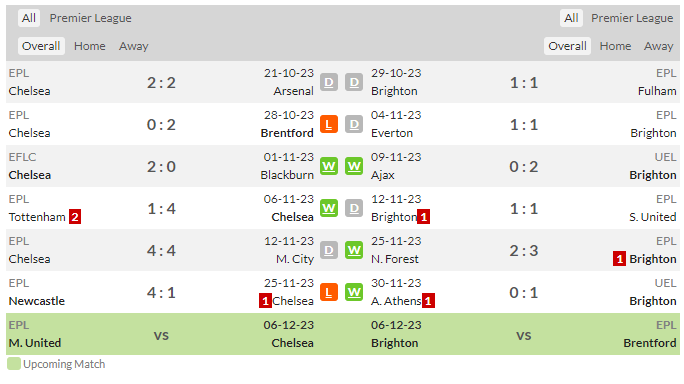Click the grey D badge next to Arsenal
This screenshot has width=684, height=384.
click(x=329, y=82)
